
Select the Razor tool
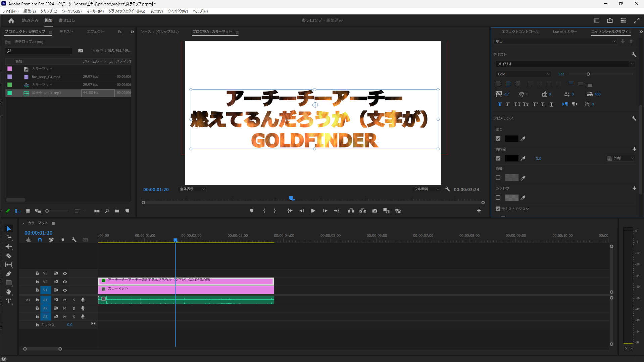click(9, 256)
